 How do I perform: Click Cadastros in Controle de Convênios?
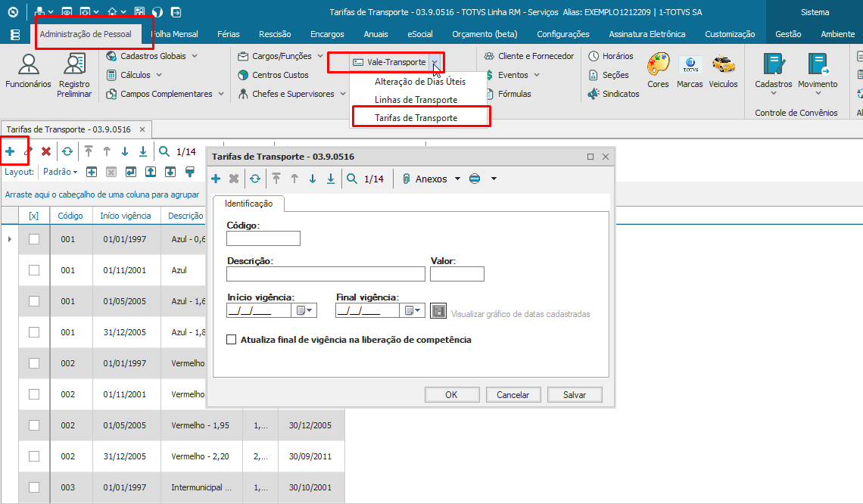click(x=773, y=73)
